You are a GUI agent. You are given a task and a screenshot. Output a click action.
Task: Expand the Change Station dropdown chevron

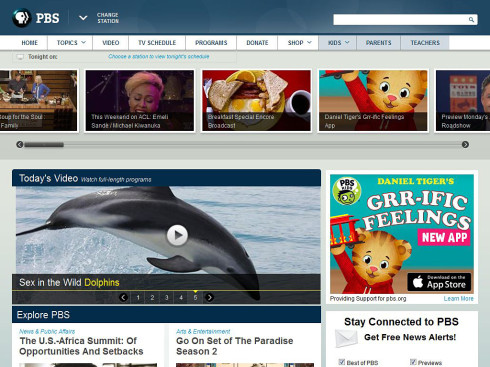point(83,18)
